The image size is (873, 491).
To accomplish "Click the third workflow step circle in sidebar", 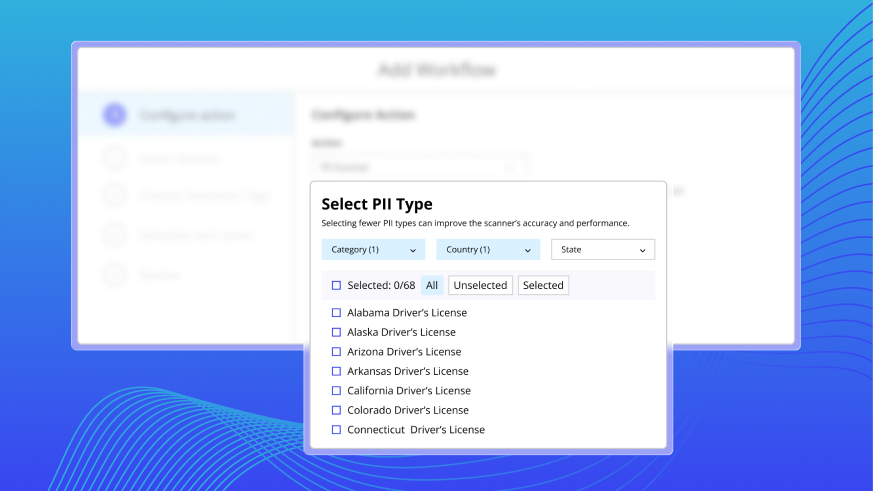I will [x=115, y=195].
